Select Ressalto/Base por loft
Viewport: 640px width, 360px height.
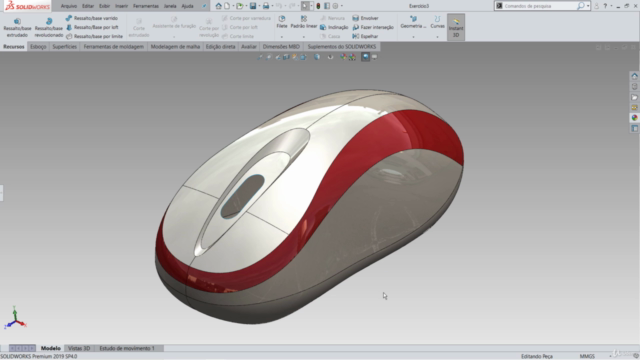(91, 27)
